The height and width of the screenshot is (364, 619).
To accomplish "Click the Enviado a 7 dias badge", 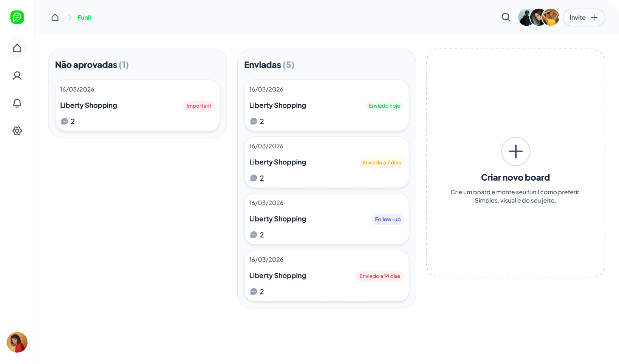I will click(x=381, y=163).
